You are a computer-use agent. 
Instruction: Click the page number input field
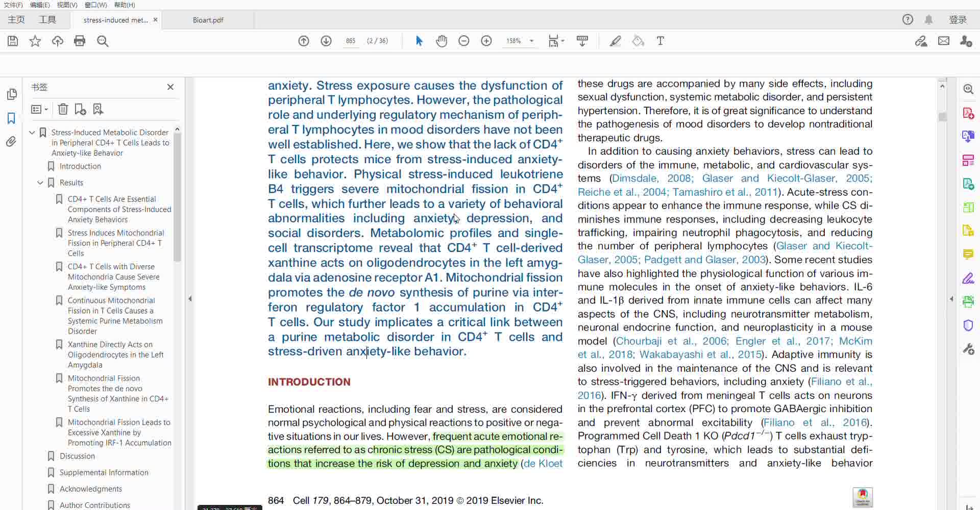(351, 41)
